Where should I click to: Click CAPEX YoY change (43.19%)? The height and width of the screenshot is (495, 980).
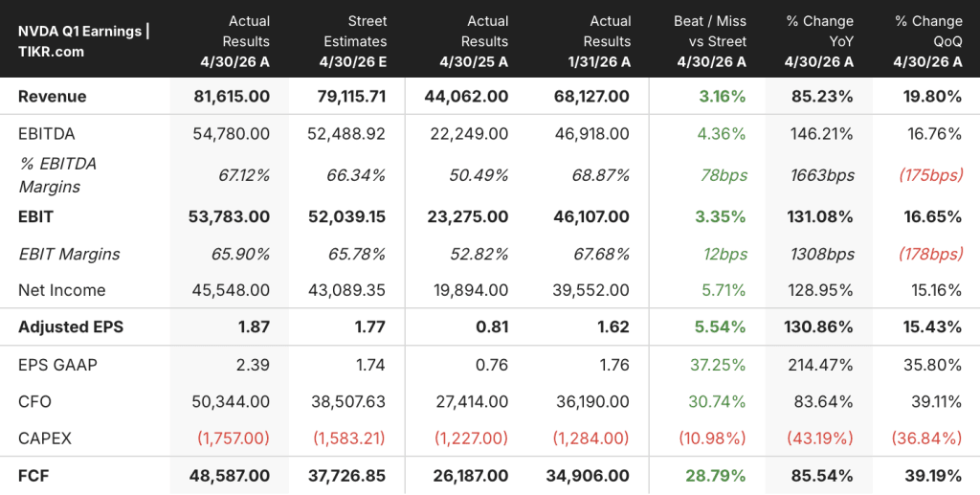(x=821, y=439)
